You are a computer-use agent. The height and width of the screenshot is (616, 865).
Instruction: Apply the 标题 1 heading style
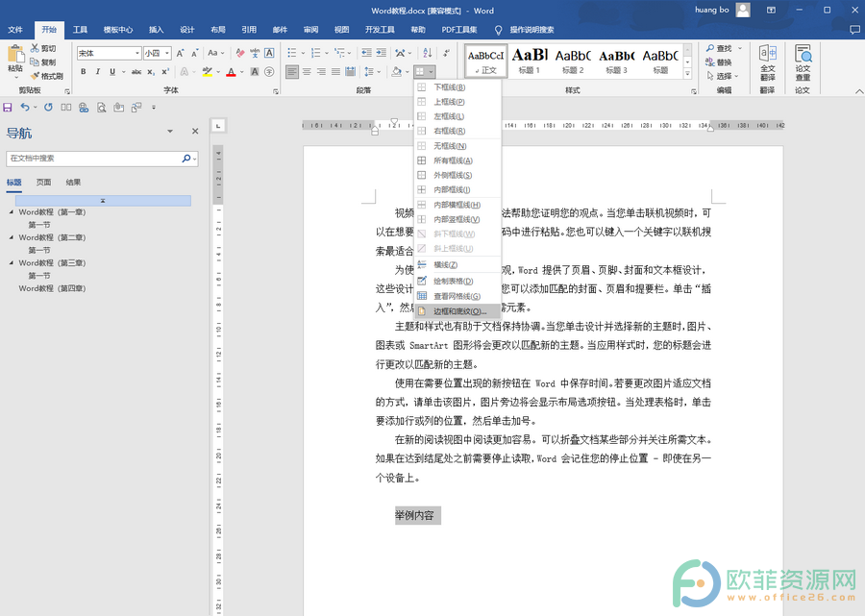pyautogui.click(x=529, y=61)
